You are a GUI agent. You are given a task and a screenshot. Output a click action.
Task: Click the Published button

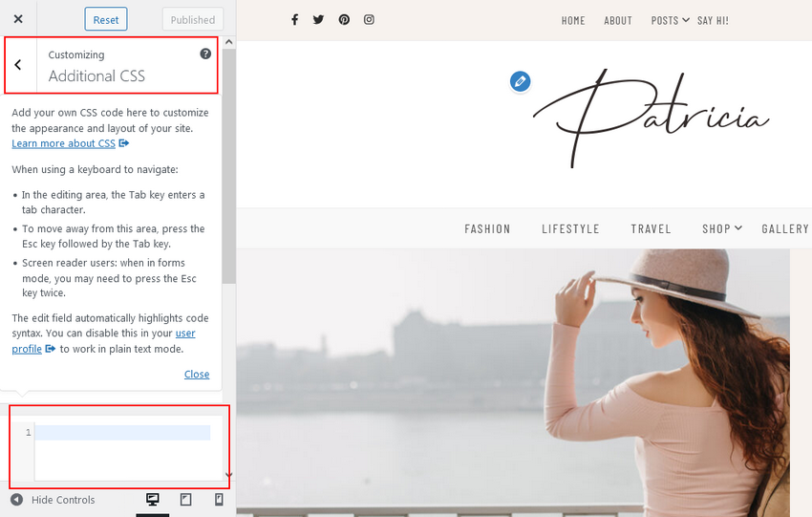pos(193,19)
